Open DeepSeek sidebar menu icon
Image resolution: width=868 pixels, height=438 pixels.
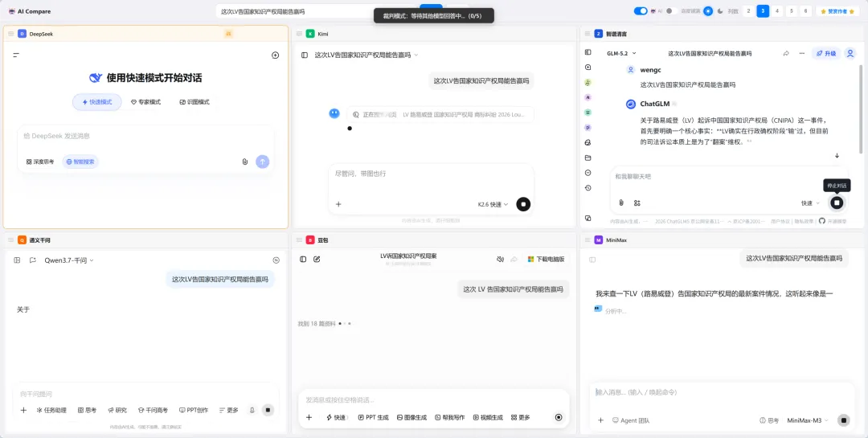16,55
